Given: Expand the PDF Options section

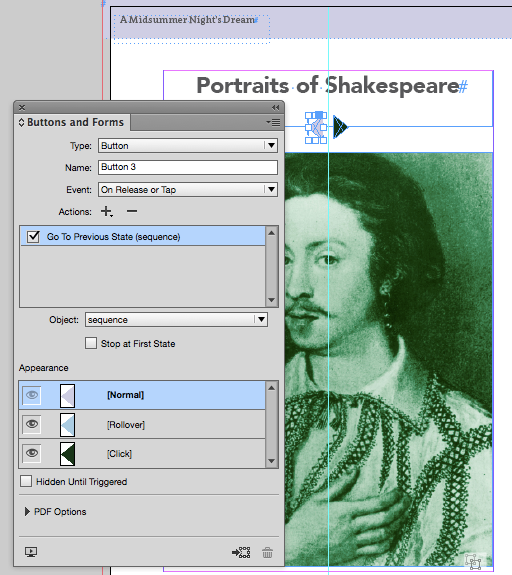Looking at the screenshot, I should tap(27, 512).
